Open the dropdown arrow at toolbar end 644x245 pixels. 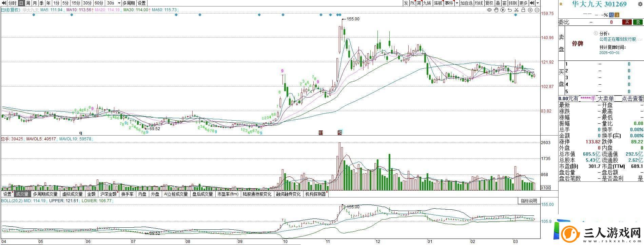pos(538,3)
